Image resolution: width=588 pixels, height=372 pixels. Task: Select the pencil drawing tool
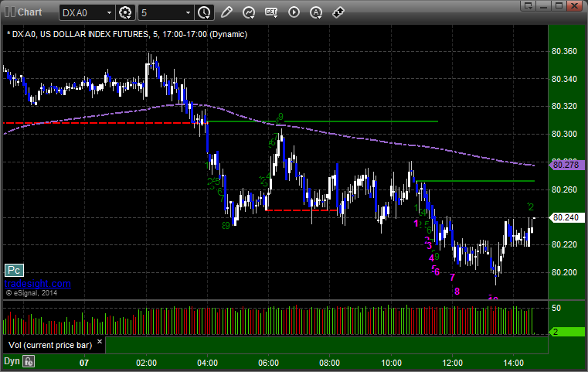point(226,12)
